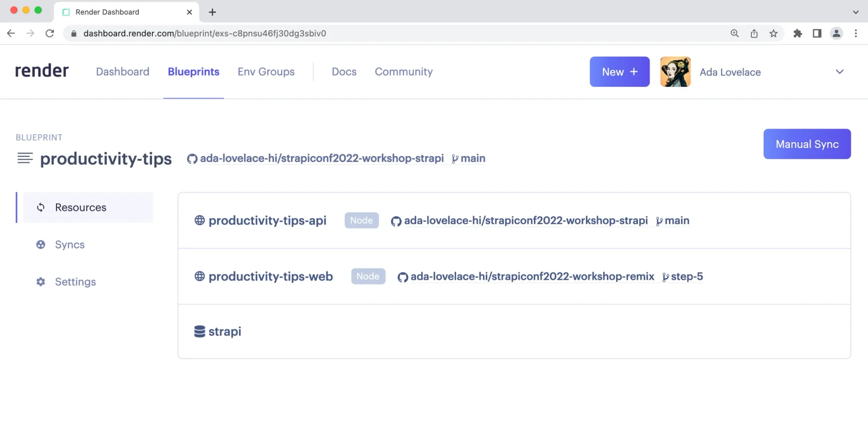Open the Chrome profile icon

(836, 33)
